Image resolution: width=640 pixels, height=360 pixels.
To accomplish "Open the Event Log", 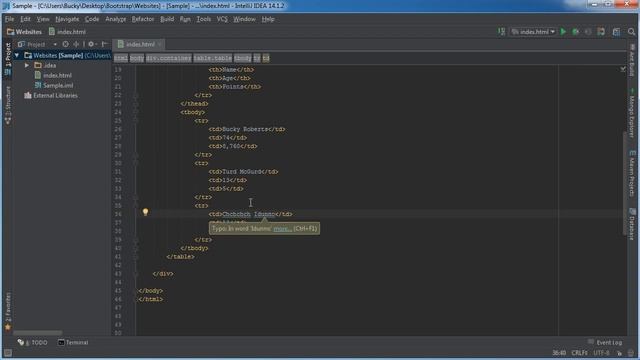I will [605, 342].
